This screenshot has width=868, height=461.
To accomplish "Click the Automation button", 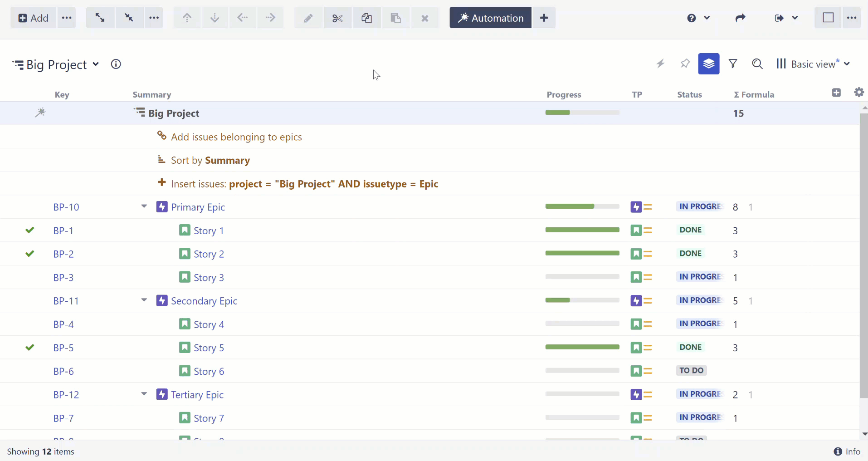I will [x=490, y=18].
